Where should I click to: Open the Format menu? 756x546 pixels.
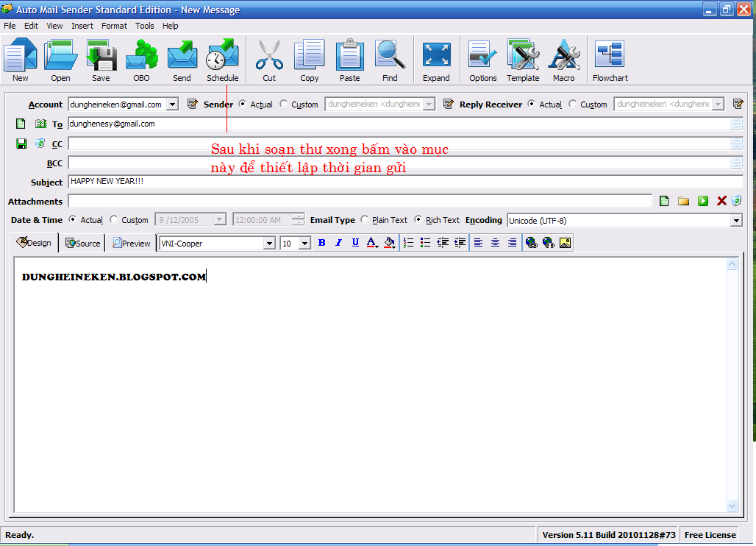coord(114,26)
